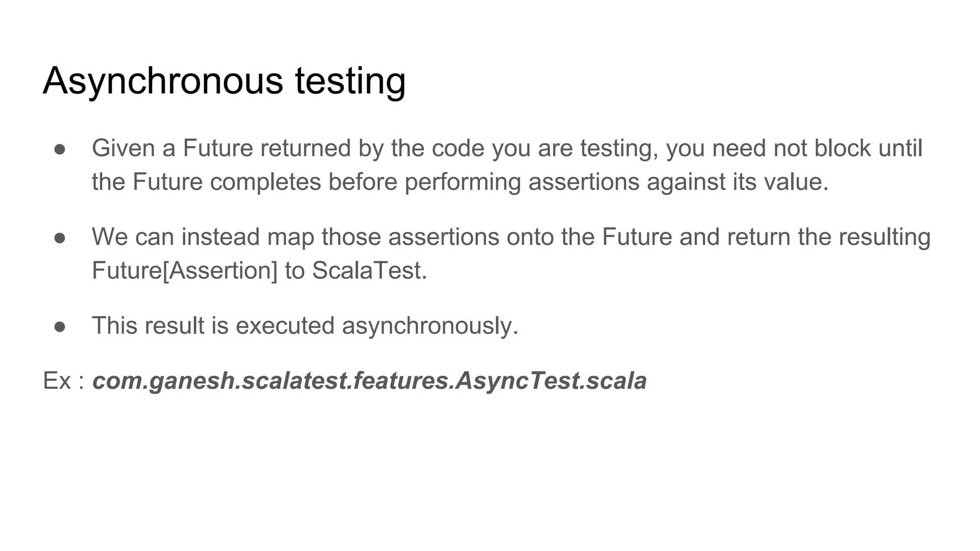Click the second bullet point marker
This screenshot has width=980, height=551.
tap(60, 238)
